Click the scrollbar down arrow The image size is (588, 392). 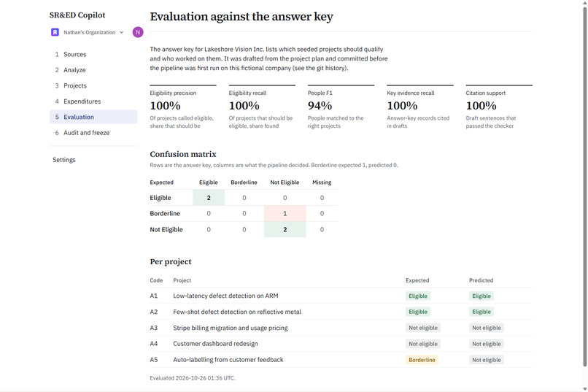(584, 388)
